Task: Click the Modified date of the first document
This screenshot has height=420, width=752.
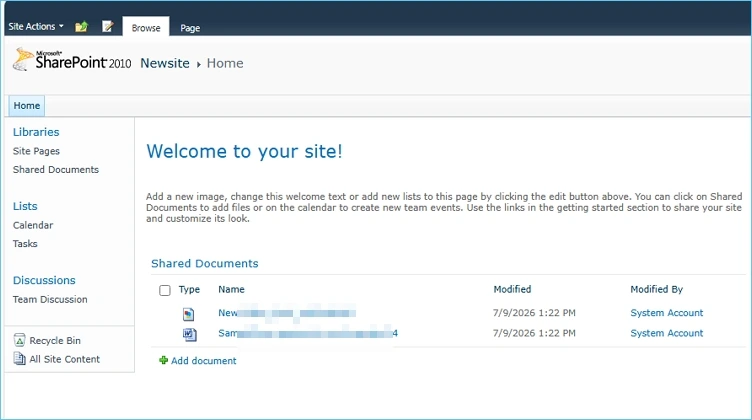Action: [x=534, y=313]
